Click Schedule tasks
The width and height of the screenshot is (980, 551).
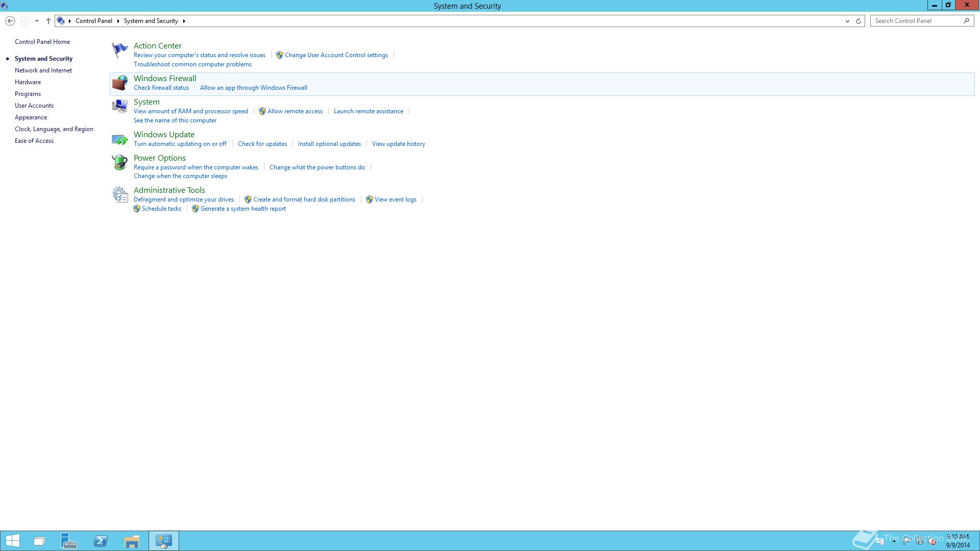161,209
